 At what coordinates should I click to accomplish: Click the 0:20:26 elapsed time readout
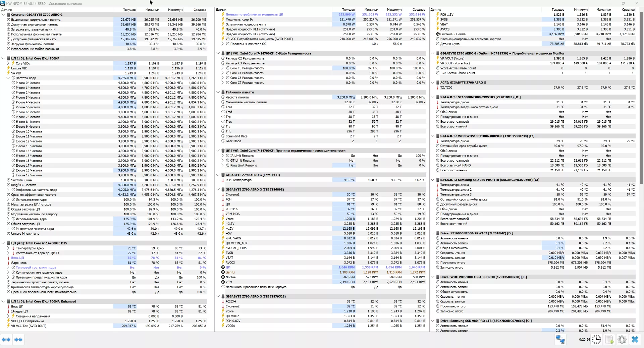coord(584,340)
